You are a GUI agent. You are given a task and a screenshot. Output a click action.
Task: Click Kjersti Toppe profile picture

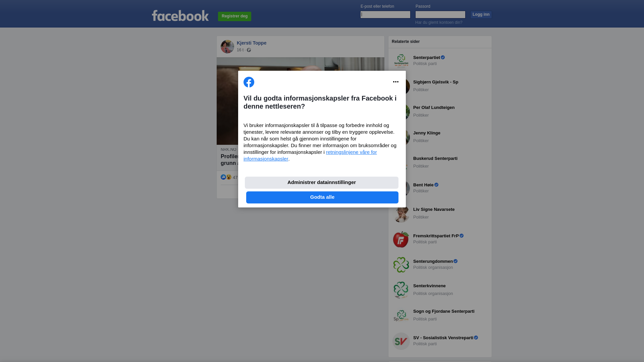point(227,47)
